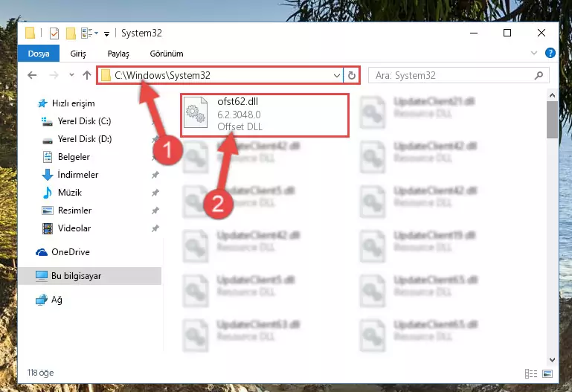The height and width of the screenshot is (392, 572).
Task: Click the vertical scrollbar thumb
Action: pos(552,120)
